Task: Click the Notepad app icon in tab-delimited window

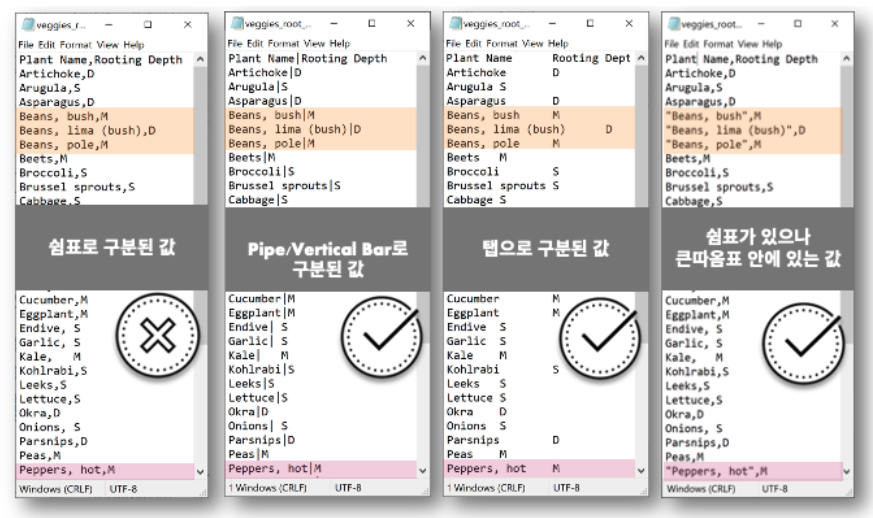Action: (455, 23)
